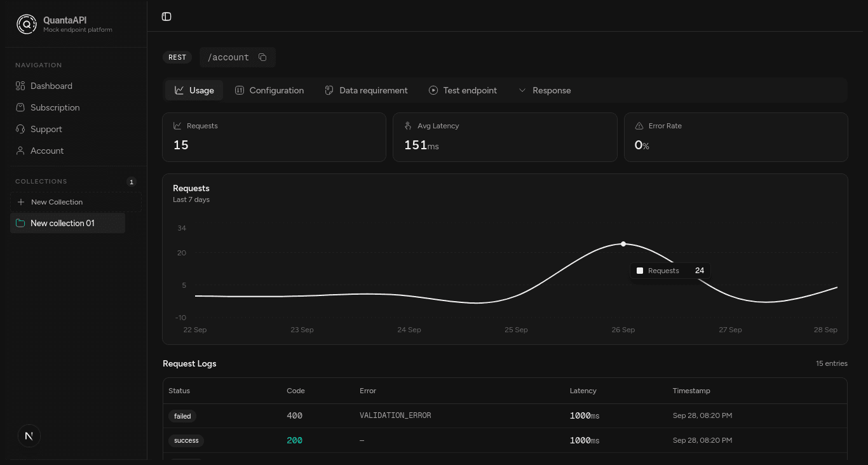The width and height of the screenshot is (868, 465).
Task: Select New collection 01 folder
Action: point(67,223)
